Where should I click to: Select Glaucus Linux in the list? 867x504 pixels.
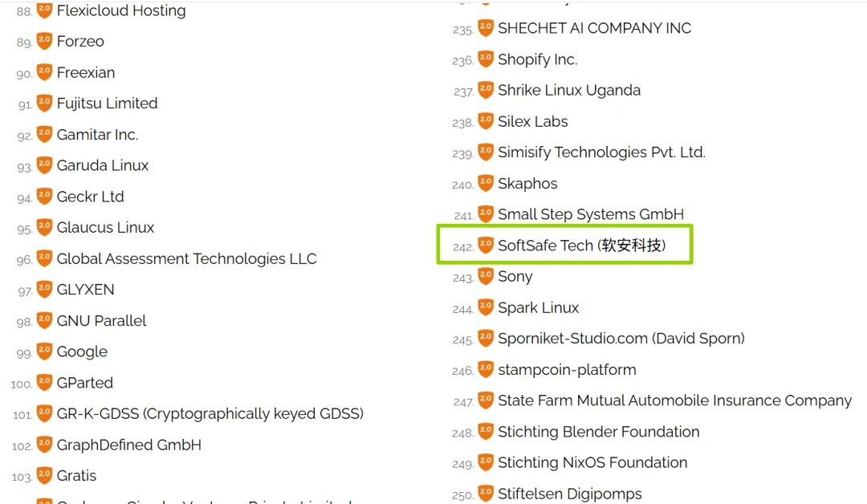[x=105, y=227]
